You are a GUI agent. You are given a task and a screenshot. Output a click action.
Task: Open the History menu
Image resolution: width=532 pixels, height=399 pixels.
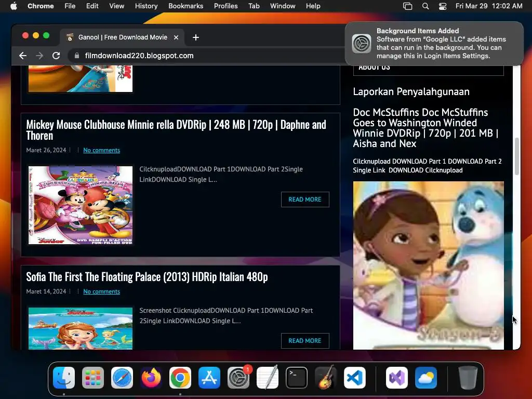point(146,6)
